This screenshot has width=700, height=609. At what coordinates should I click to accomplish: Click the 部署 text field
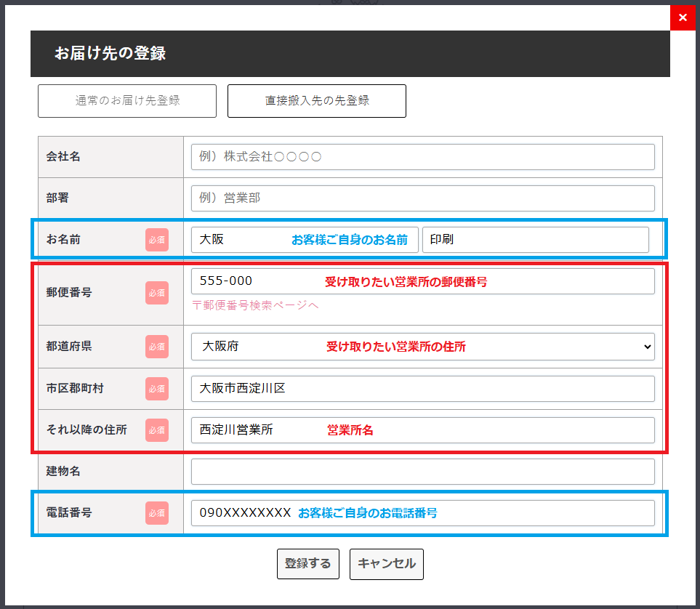click(422, 198)
